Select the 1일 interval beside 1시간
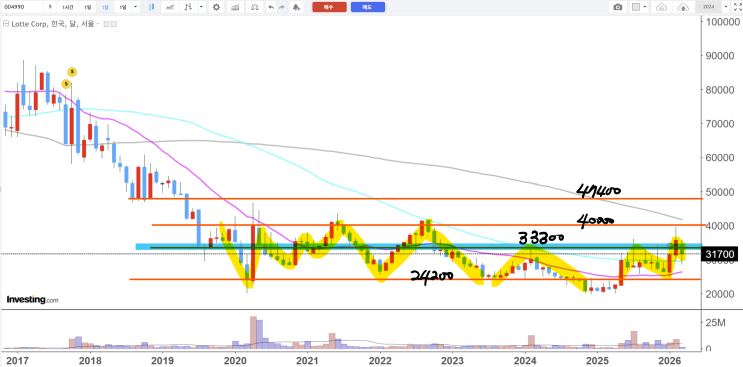743x367 pixels. (x=87, y=7)
